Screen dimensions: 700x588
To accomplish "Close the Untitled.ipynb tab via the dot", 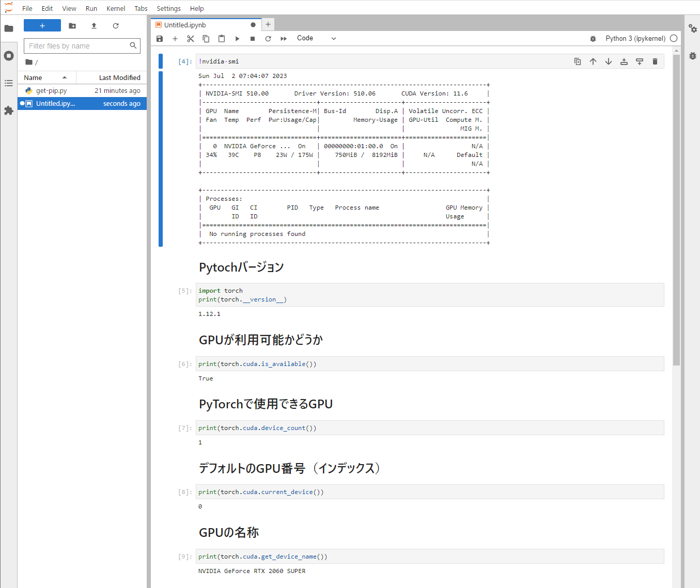I will tap(253, 25).
